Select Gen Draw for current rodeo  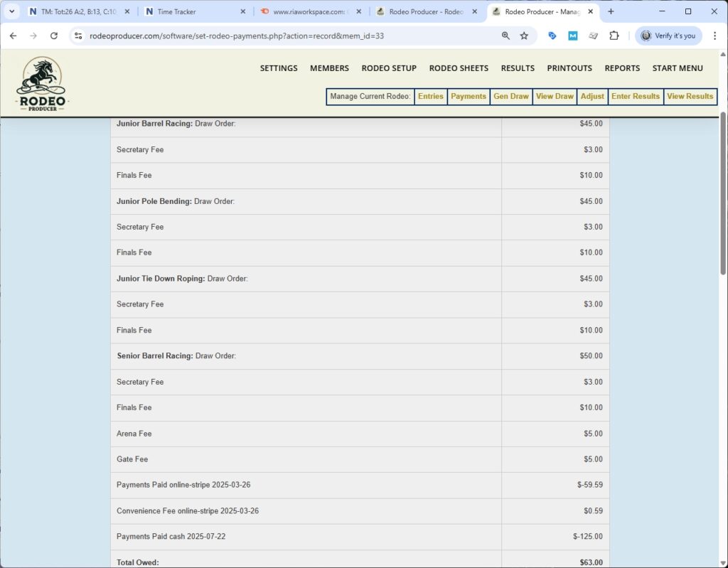click(510, 96)
